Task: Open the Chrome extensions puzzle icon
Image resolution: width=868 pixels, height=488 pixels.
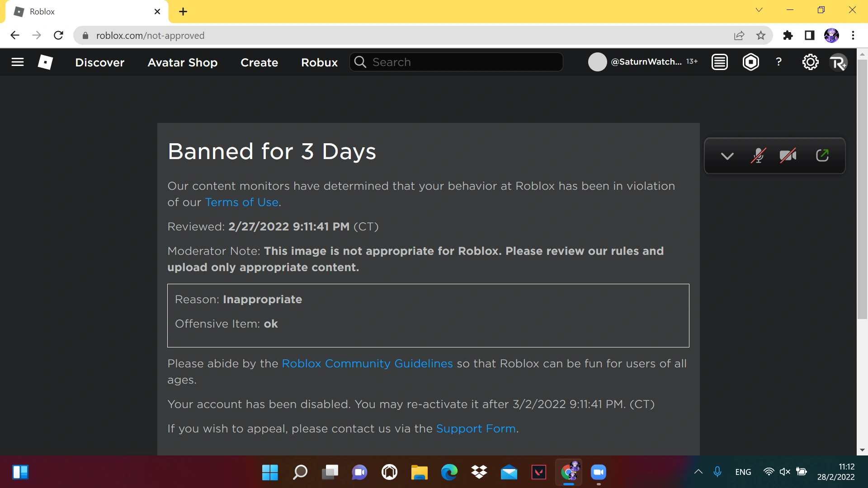Action: point(788,35)
